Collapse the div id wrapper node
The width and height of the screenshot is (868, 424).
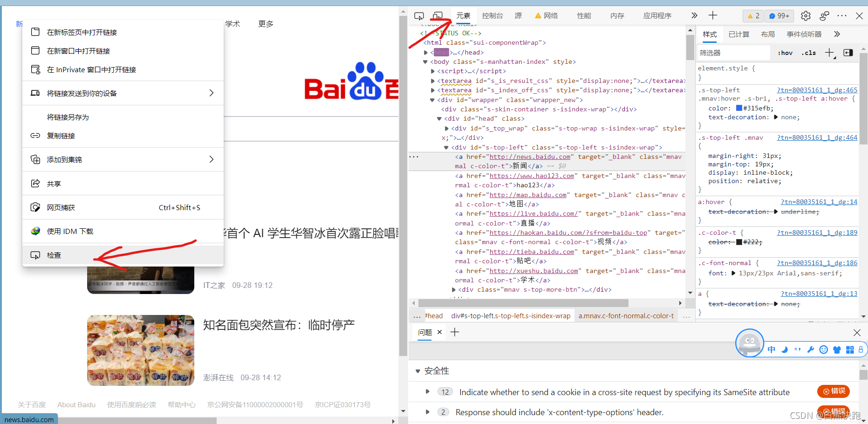432,100
